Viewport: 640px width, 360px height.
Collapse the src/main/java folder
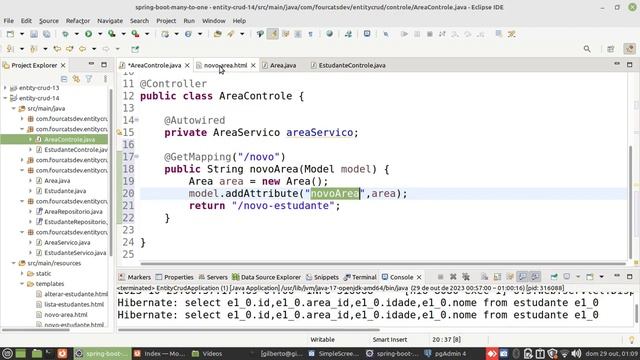[13, 109]
